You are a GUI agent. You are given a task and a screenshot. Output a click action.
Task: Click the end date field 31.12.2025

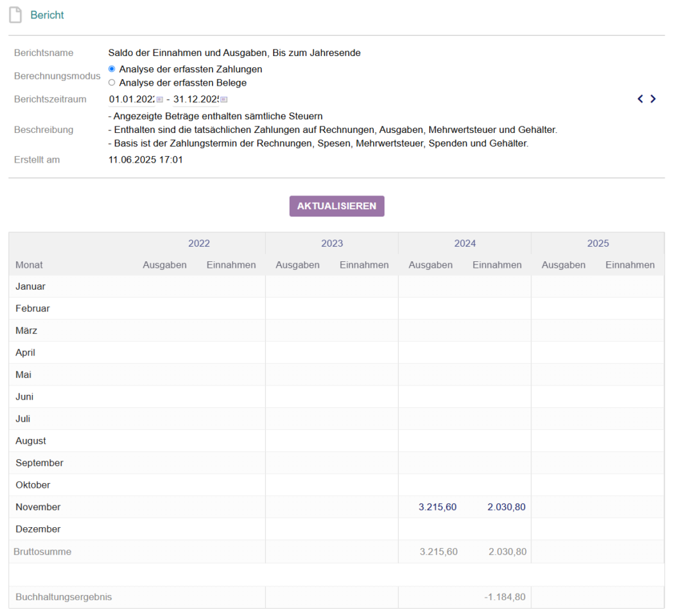[195, 99]
